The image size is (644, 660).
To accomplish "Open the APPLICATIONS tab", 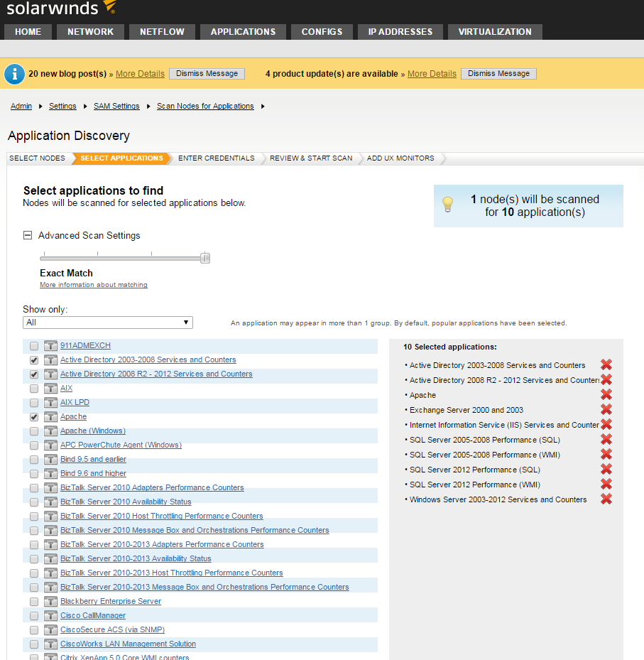I will (243, 31).
